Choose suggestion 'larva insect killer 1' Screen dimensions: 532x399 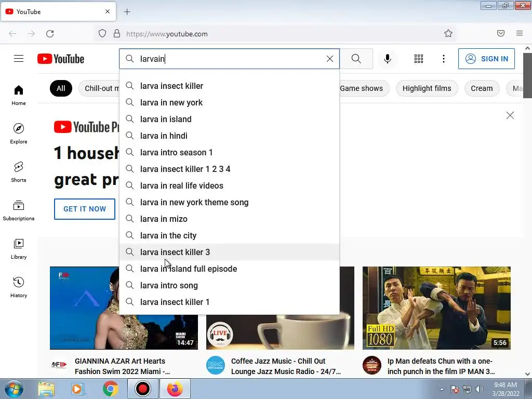click(x=229, y=302)
